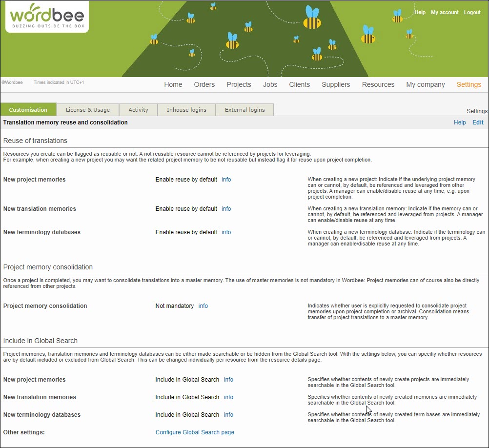Select the External logins tab
Image resolution: width=489 pixels, height=448 pixels.
[244, 110]
